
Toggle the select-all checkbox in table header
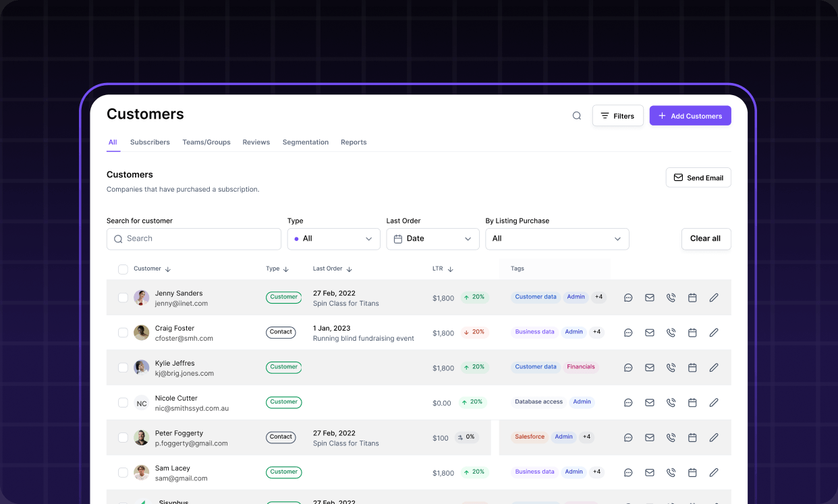coord(123,269)
